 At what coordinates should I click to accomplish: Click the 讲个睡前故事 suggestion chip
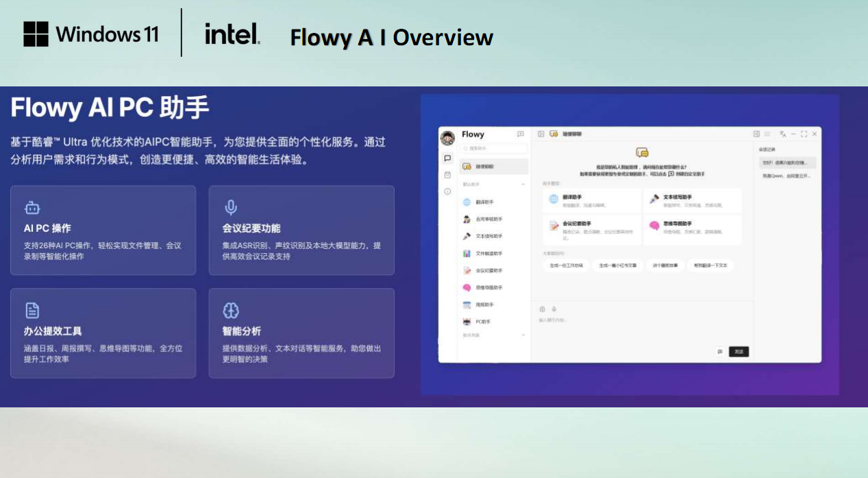tap(665, 265)
